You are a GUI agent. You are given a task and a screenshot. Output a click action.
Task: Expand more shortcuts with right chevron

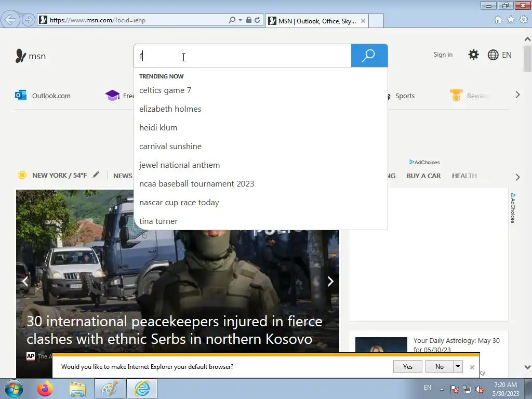[517, 95]
